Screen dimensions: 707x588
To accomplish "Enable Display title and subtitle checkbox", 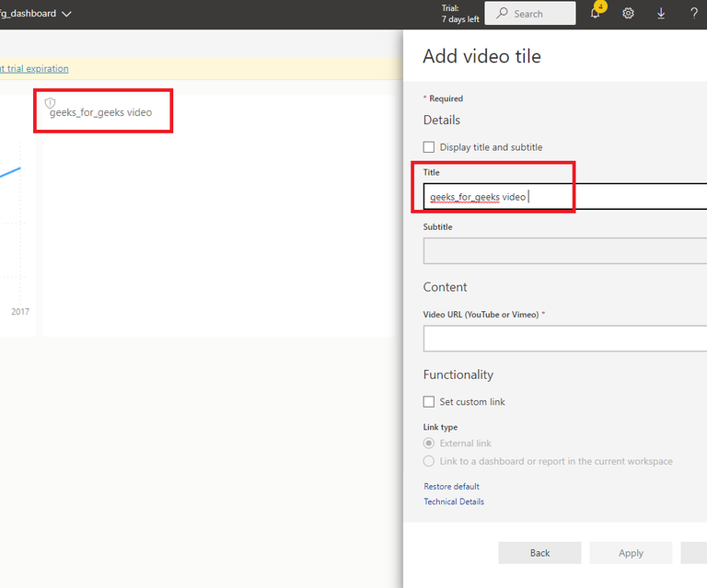I will [x=429, y=147].
